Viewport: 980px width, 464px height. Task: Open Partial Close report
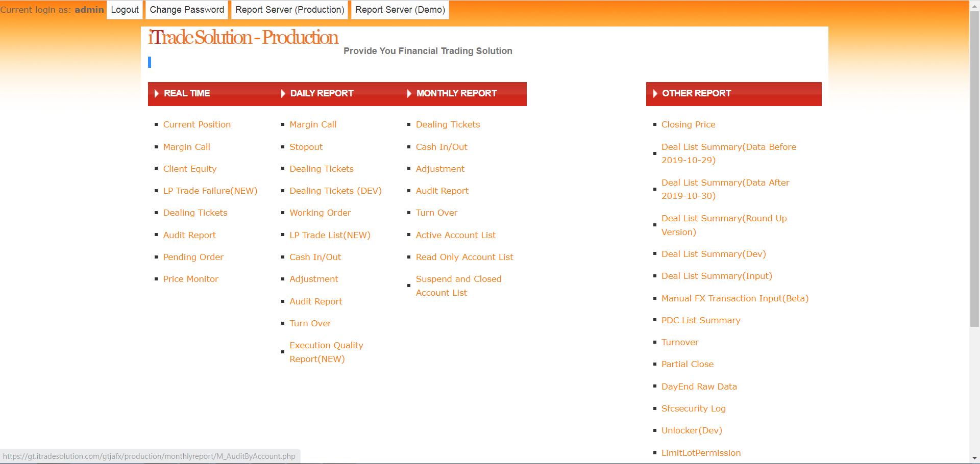(x=688, y=364)
